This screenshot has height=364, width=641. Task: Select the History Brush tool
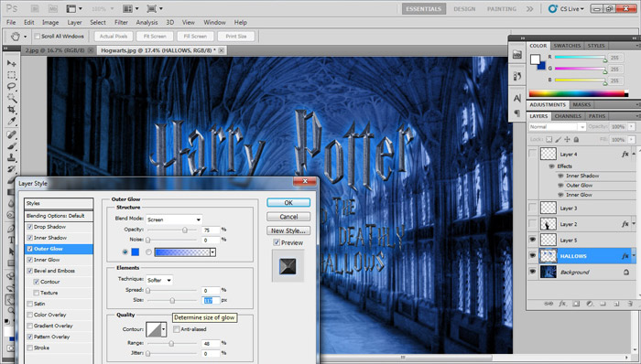11,169
